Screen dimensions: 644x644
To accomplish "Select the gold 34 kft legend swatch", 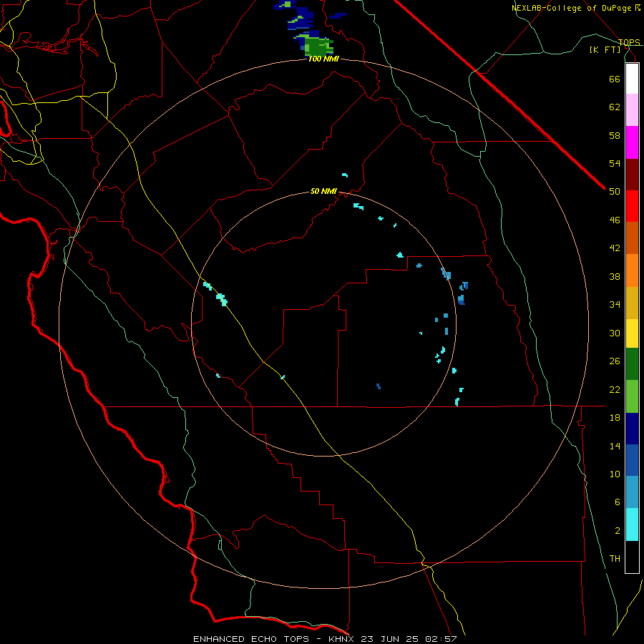I will pos(632,303).
